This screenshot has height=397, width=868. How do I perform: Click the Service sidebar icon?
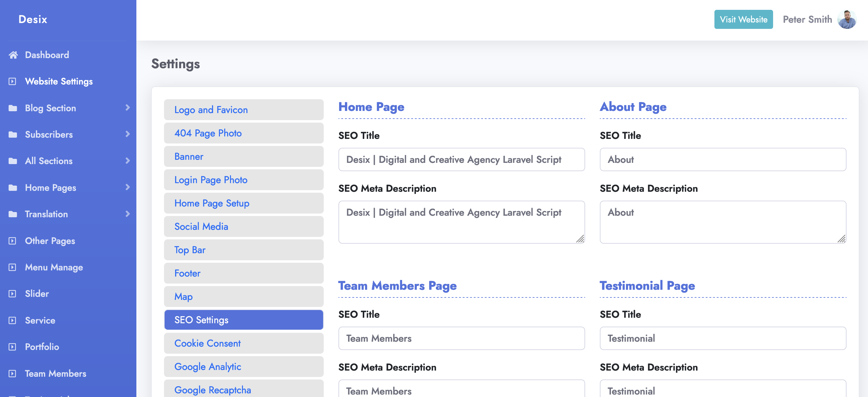tap(13, 320)
